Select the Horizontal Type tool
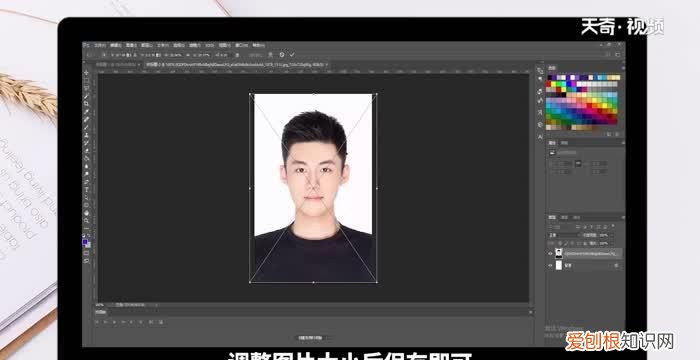 click(86, 189)
